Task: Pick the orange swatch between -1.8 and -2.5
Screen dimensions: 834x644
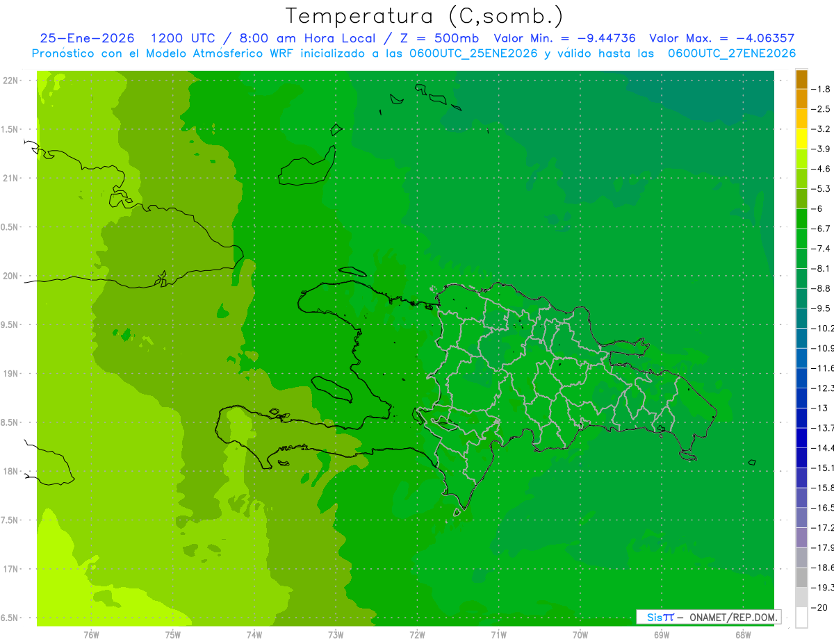Action: click(x=801, y=99)
